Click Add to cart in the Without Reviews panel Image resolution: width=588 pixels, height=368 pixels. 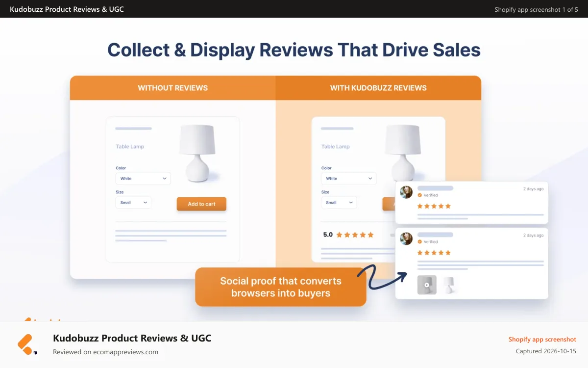click(x=201, y=204)
